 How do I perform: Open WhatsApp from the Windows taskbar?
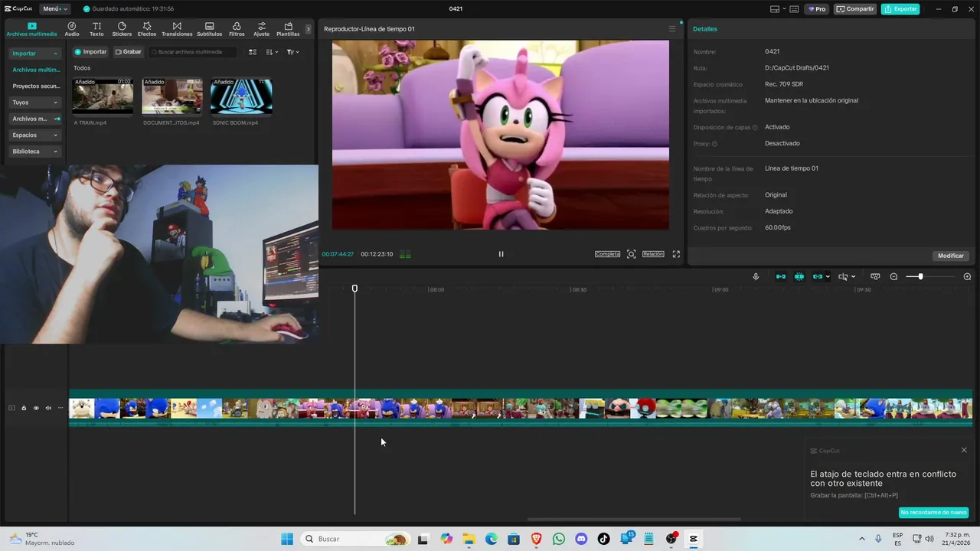click(x=558, y=539)
